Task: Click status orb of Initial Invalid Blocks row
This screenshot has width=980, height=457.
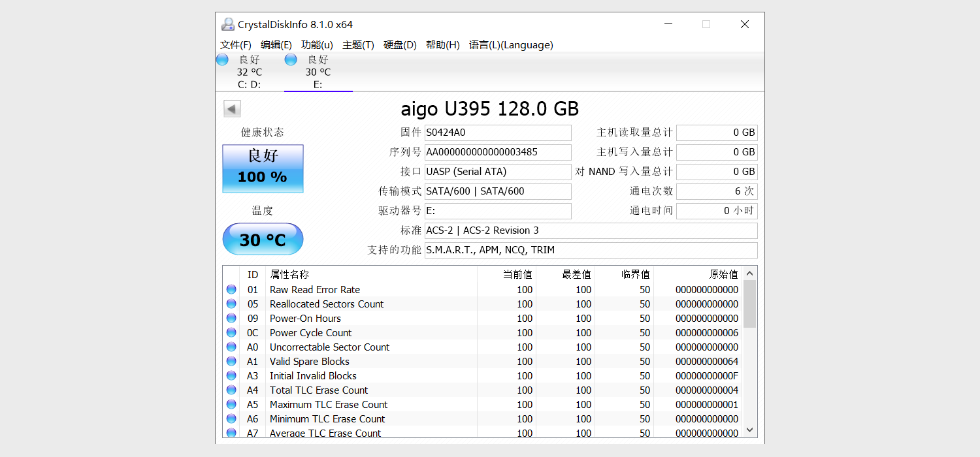Action: 231,375
